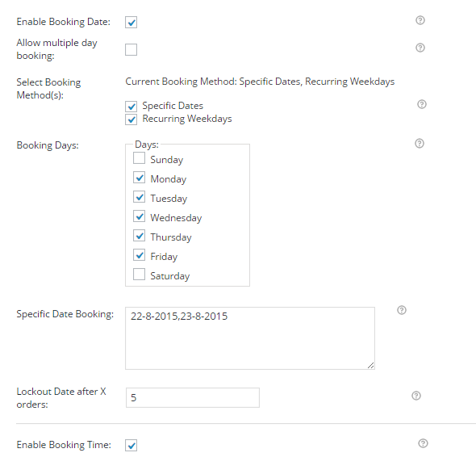
Task: Open help icon for Select Booking Method(s)
Action: coord(422,104)
